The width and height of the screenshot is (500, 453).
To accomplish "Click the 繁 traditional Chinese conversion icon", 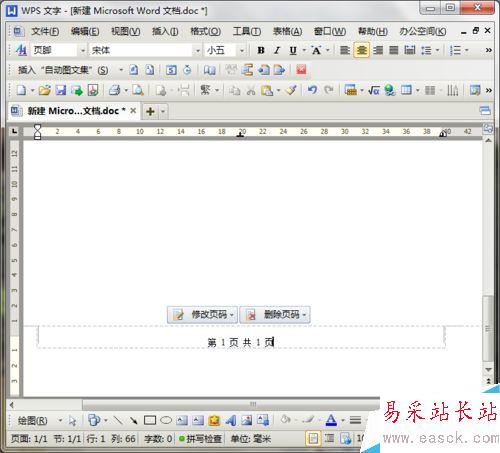I will [205, 90].
